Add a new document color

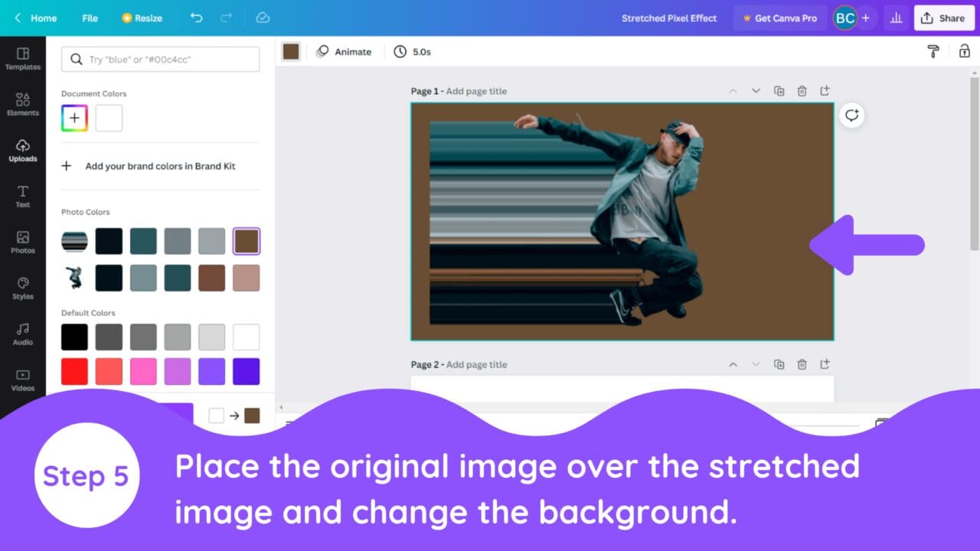pyautogui.click(x=74, y=118)
